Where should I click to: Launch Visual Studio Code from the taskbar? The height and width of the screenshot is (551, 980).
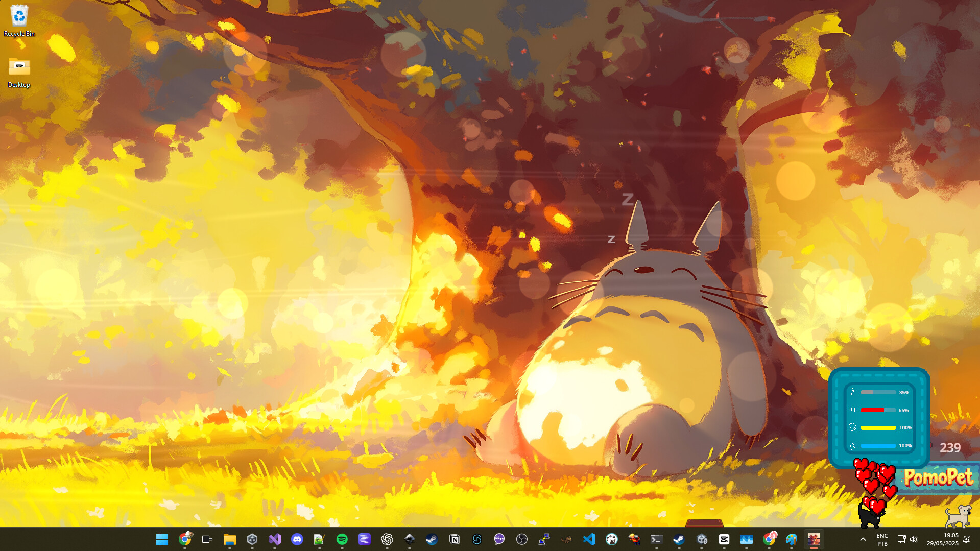(x=589, y=539)
